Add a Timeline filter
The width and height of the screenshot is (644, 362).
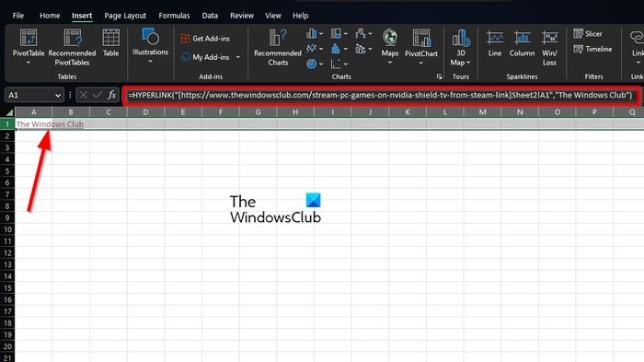click(x=592, y=49)
